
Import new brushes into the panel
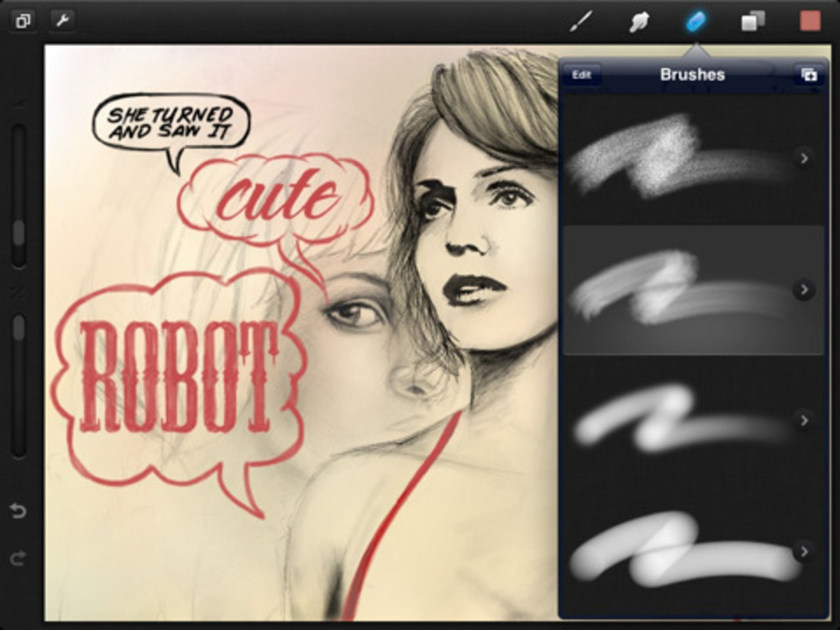810,75
